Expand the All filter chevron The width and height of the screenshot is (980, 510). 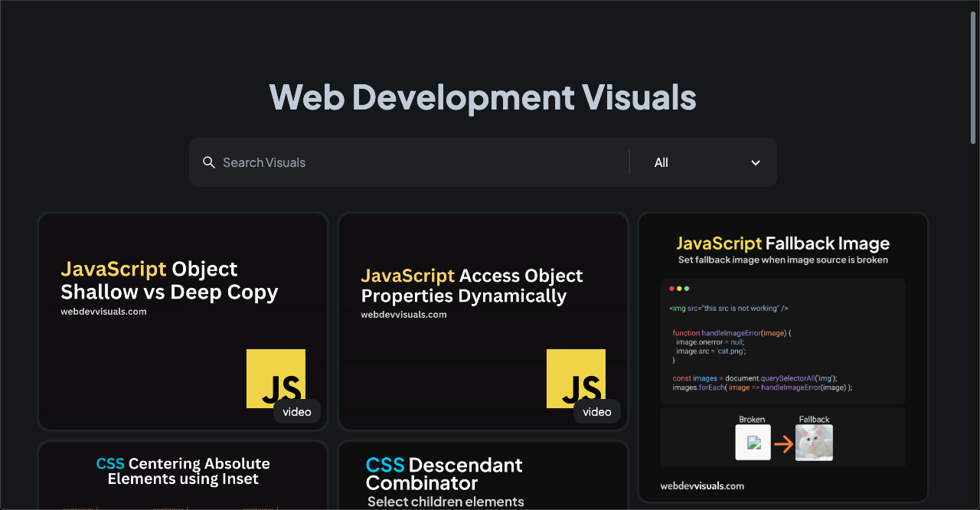(756, 162)
